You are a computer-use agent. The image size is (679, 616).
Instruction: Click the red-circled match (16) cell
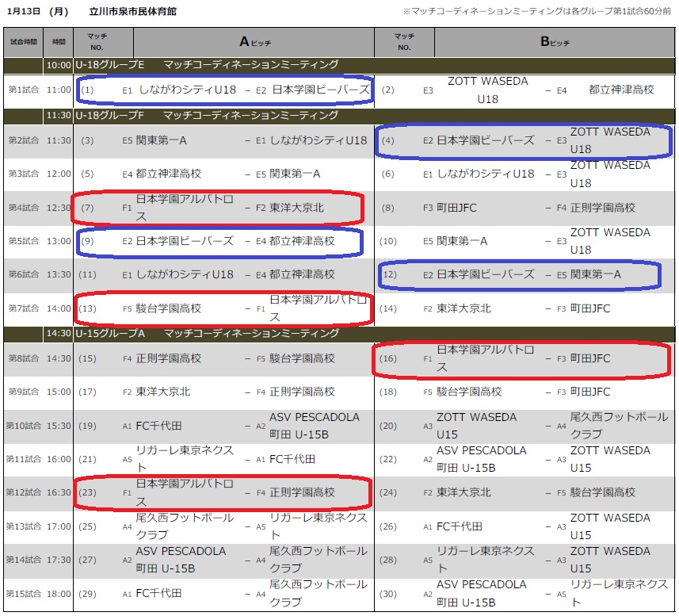tap(519, 359)
